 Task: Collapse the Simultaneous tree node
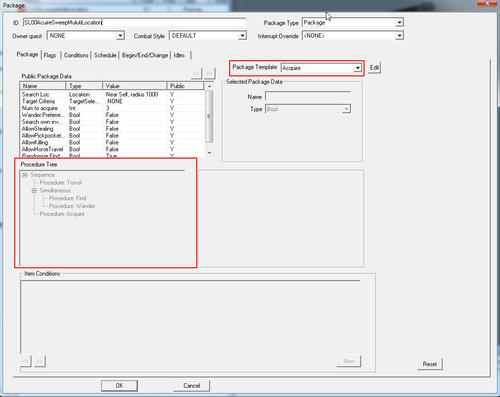[34, 191]
